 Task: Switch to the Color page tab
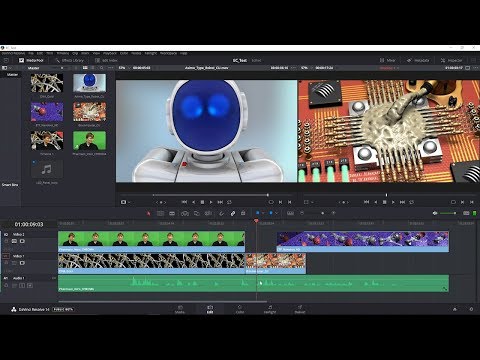click(240, 309)
